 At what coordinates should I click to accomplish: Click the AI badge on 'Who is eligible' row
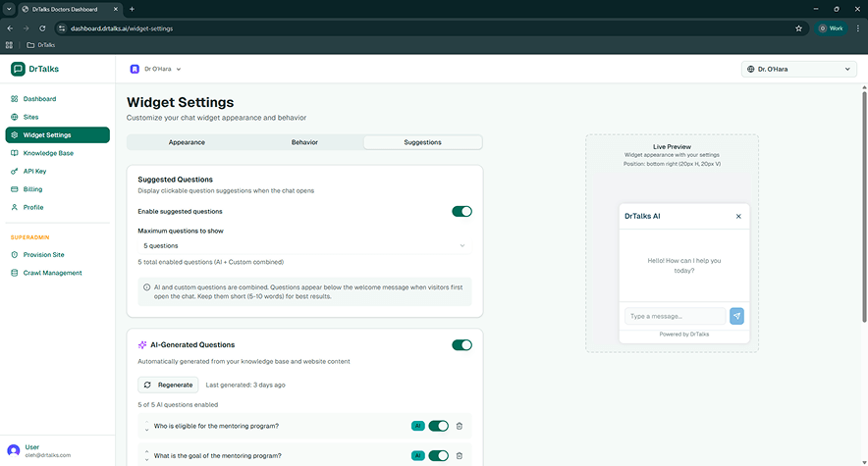coord(418,426)
